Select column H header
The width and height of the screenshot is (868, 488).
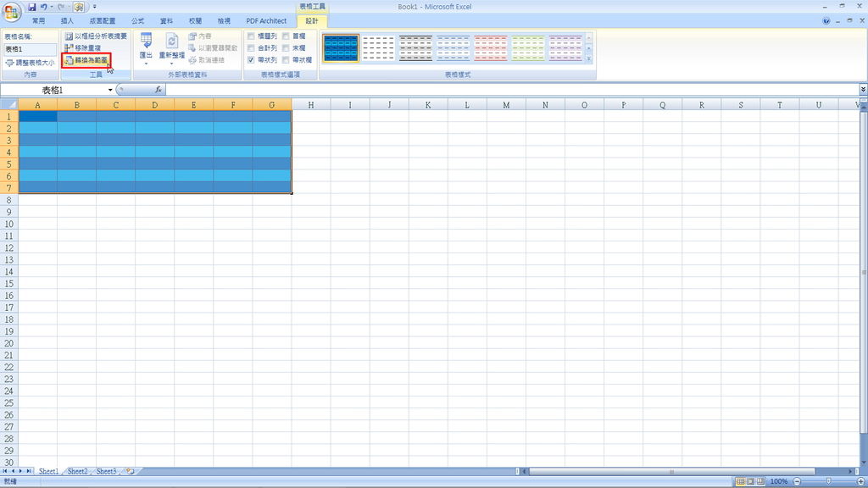coord(311,104)
